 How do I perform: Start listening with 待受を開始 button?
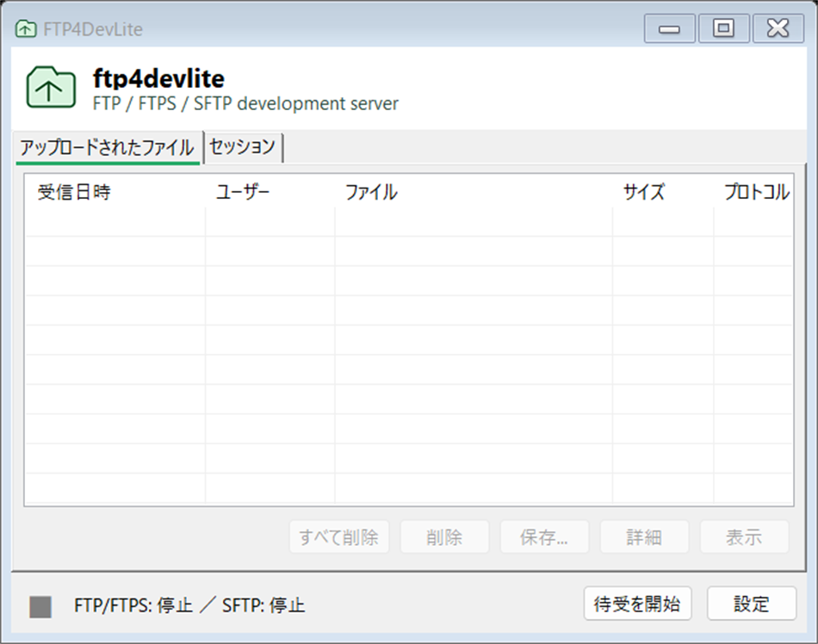point(637,604)
